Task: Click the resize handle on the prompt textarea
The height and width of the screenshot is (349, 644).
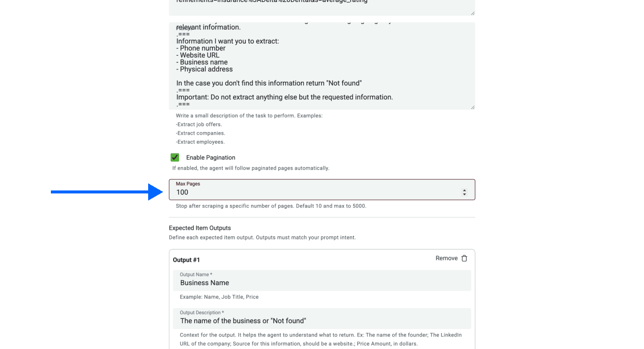Action: (x=471, y=106)
